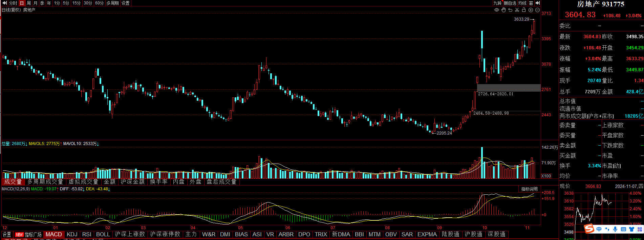Toggle the chart lock icon
644x240 pixels.
[x=524, y=10]
